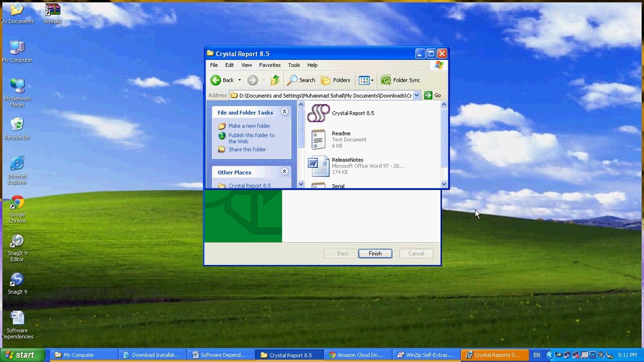This screenshot has width=644, height=362.
Task: Click the 5:11 PM clock
Action: (627, 355)
